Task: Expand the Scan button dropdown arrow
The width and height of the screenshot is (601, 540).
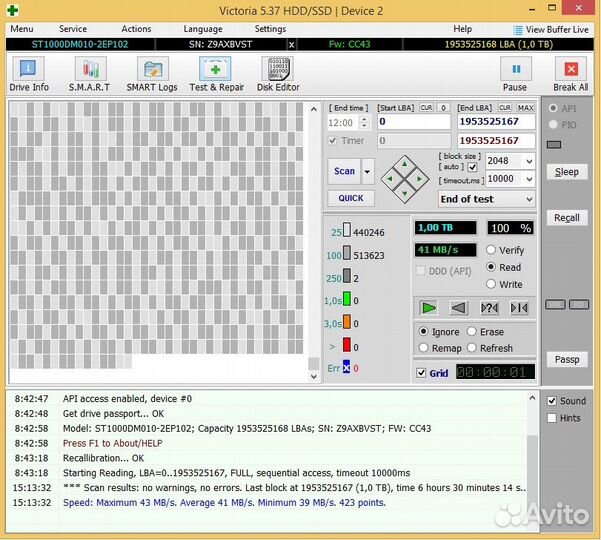Action: point(367,171)
